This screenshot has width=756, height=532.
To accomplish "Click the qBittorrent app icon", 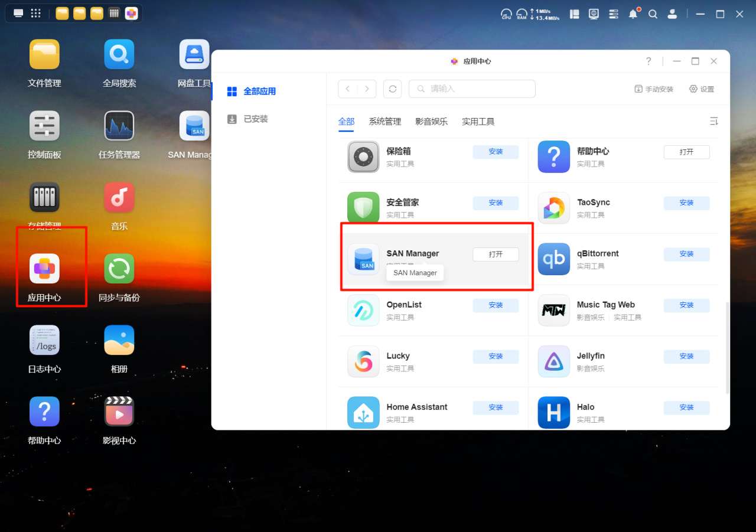I will (554, 259).
